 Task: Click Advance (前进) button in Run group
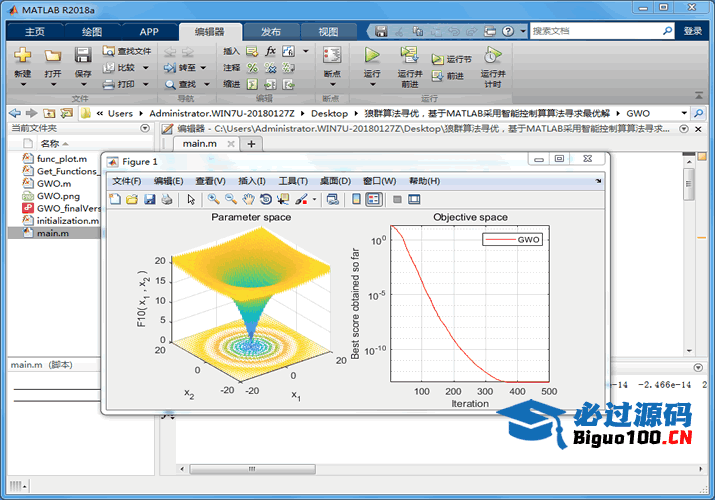tap(448, 76)
